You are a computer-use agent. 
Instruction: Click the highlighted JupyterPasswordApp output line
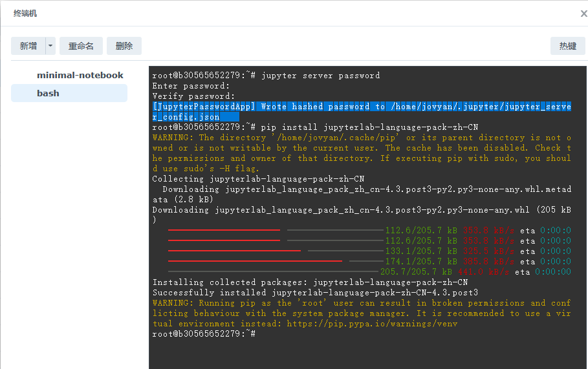click(362, 112)
